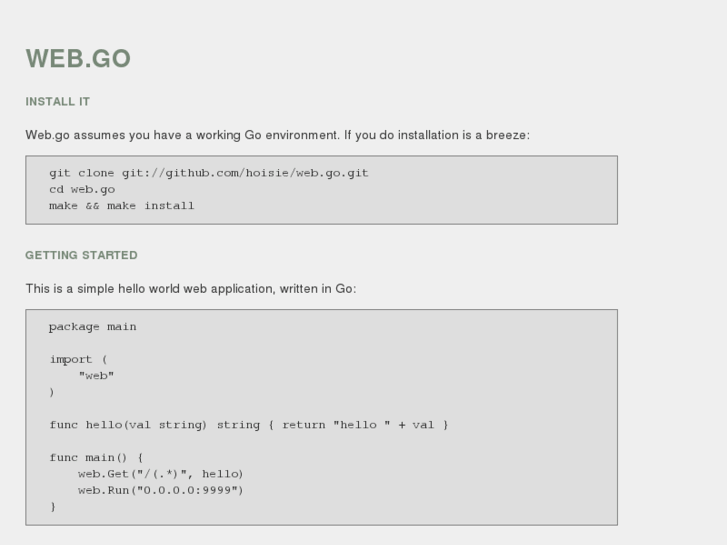Click the INSTALL IT section heading

(58, 102)
